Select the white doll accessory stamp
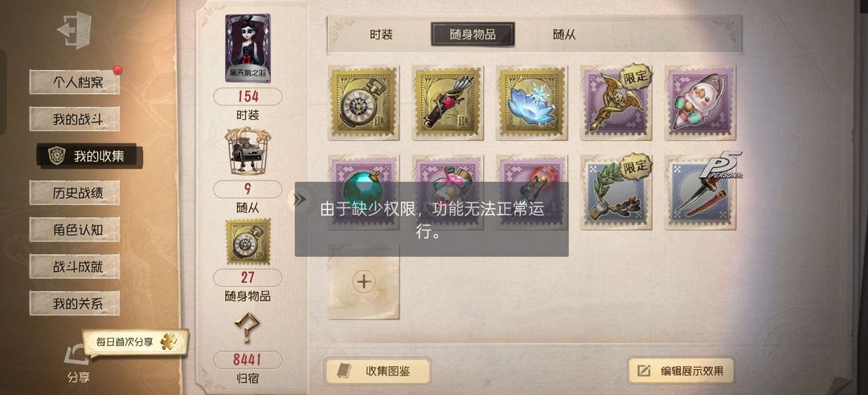This screenshot has height=395, width=868. 700,103
